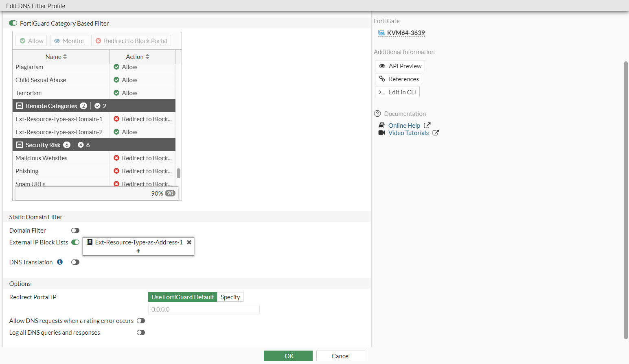Remove Ext-Resource-Type-as-Address-1 from block list
Image resolution: width=629 pixels, height=364 pixels.
tap(189, 242)
